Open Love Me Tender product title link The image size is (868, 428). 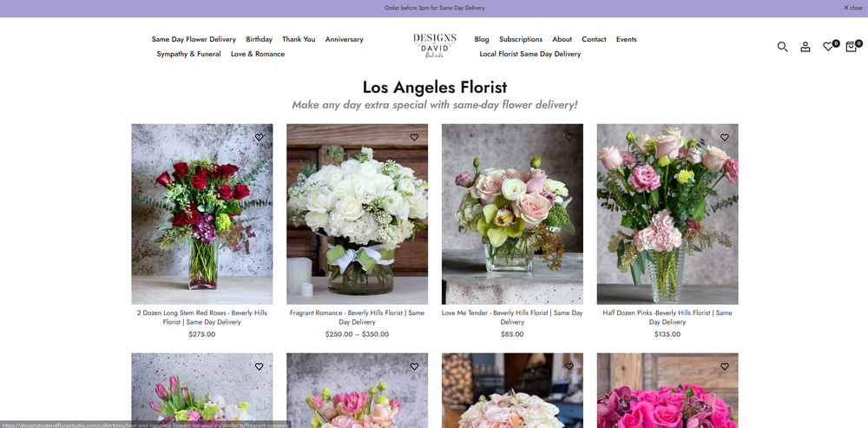coord(512,317)
